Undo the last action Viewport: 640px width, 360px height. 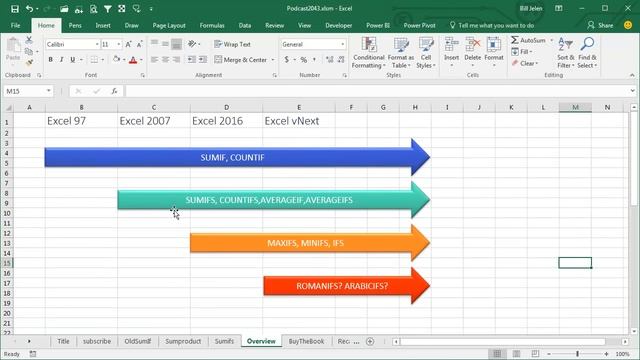[x=29, y=9]
